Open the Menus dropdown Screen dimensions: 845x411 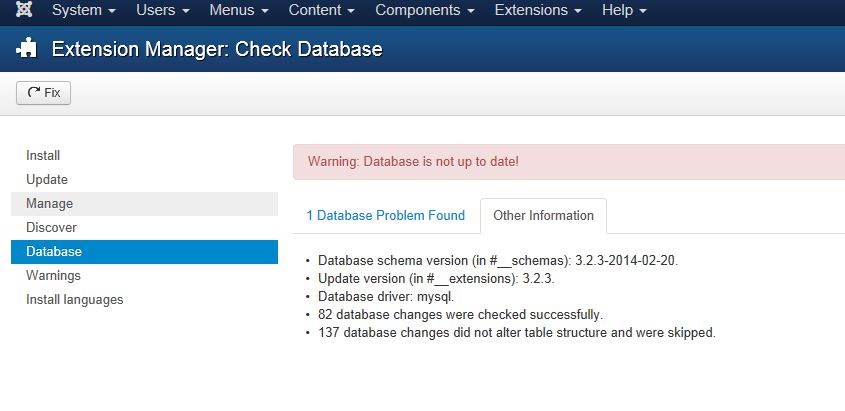coord(238,11)
